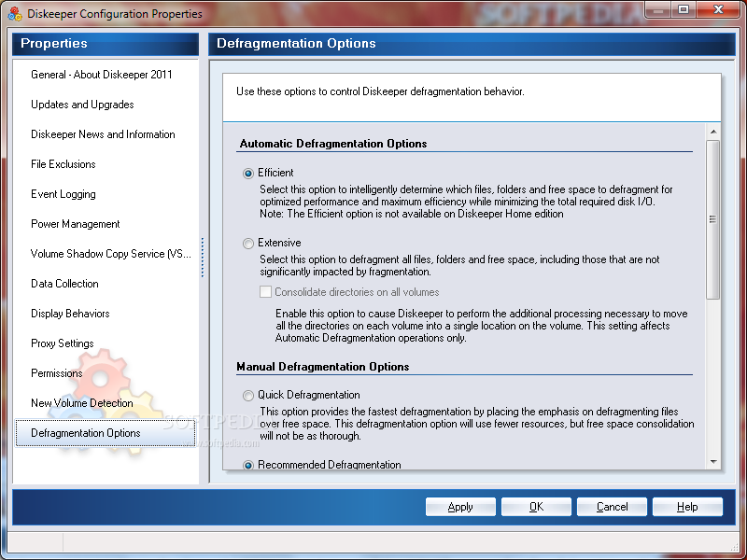Viewport: 747px width, 560px height.
Task: Click the 'Automatic Defragmentation Options' heading
Action: [x=333, y=144]
